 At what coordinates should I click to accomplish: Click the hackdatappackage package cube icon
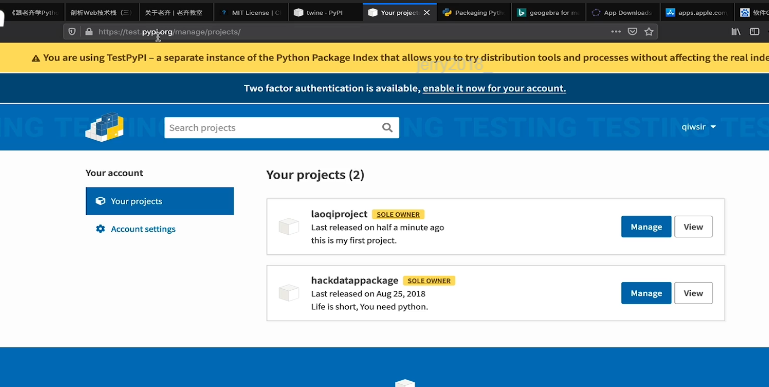click(x=289, y=293)
